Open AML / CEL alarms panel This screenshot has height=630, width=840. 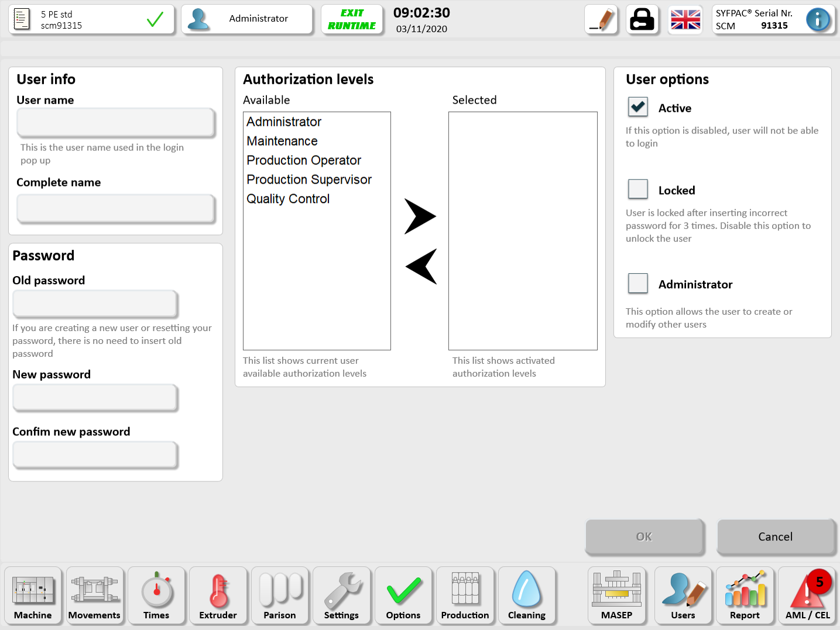tap(807, 595)
